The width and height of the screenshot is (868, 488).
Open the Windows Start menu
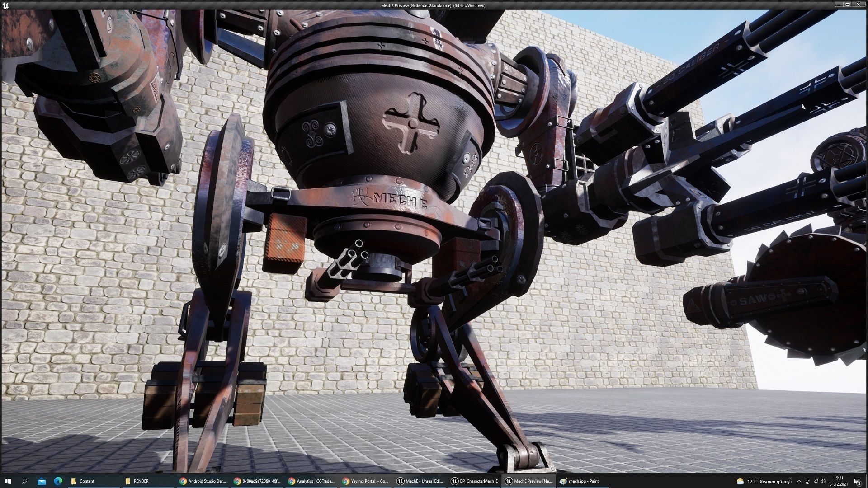8,481
